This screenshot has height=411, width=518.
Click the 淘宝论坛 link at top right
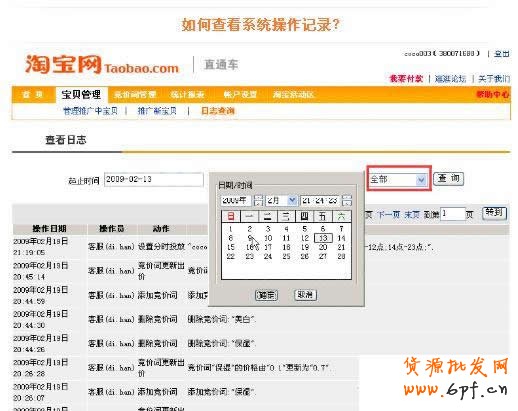(x=450, y=79)
